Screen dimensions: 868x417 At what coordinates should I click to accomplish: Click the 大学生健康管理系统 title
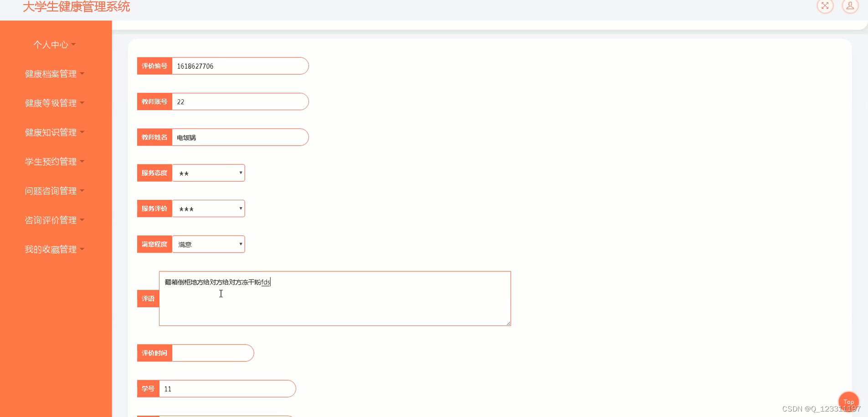coord(77,6)
